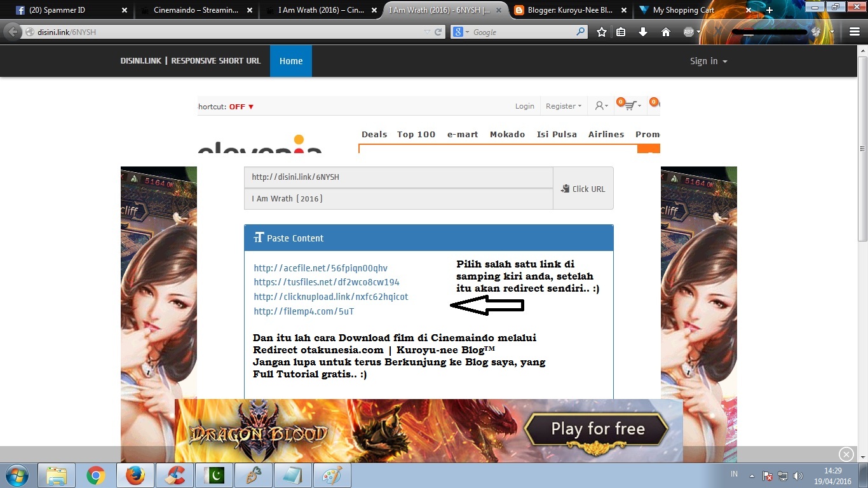868x488 pixels.
Task: Open the URL history dropdown arrow
Action: coord(427,32)
